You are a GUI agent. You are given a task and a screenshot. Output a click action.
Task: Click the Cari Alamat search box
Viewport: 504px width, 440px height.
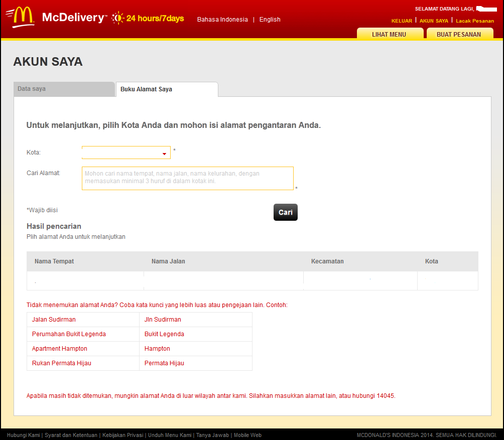(x=187, y=178)
